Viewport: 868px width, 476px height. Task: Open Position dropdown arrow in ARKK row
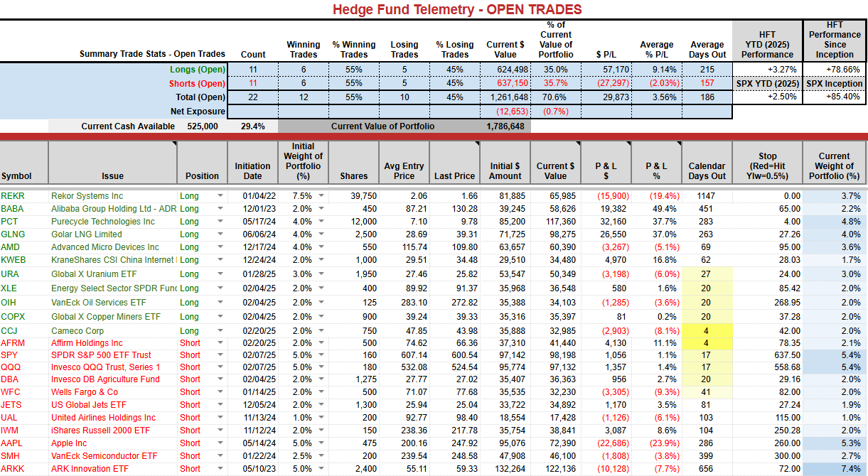(x=220, y=469)
